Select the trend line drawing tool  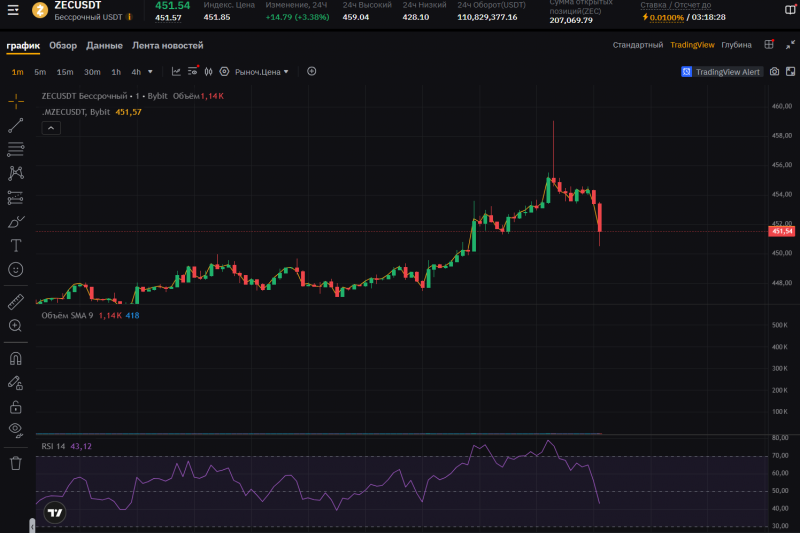[x=15, y=125]
